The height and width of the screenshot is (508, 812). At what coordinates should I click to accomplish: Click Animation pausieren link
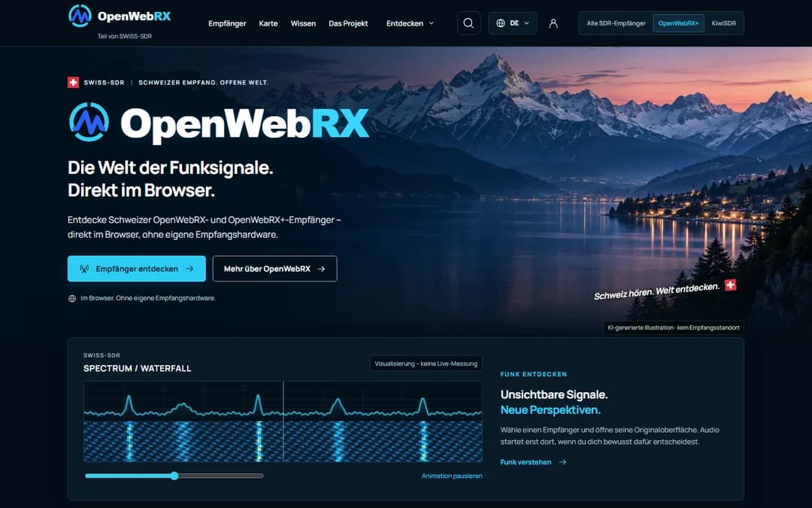452,476
